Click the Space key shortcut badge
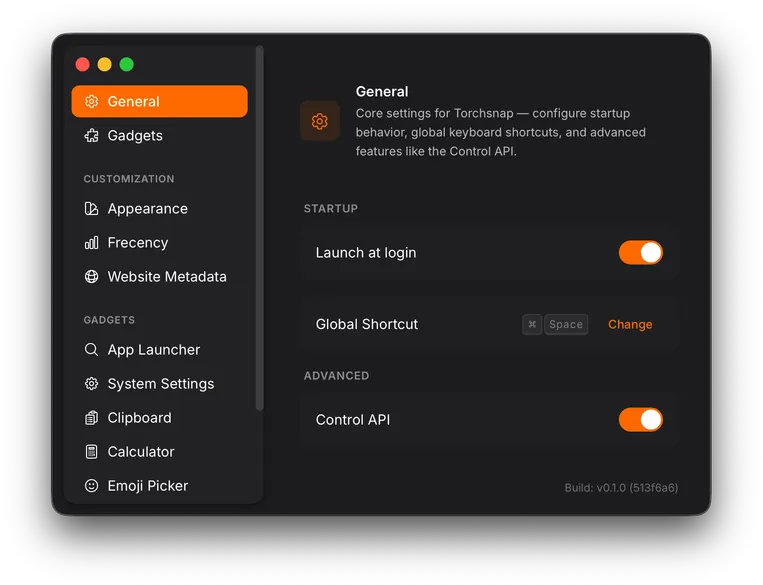 tap(566, 324)
